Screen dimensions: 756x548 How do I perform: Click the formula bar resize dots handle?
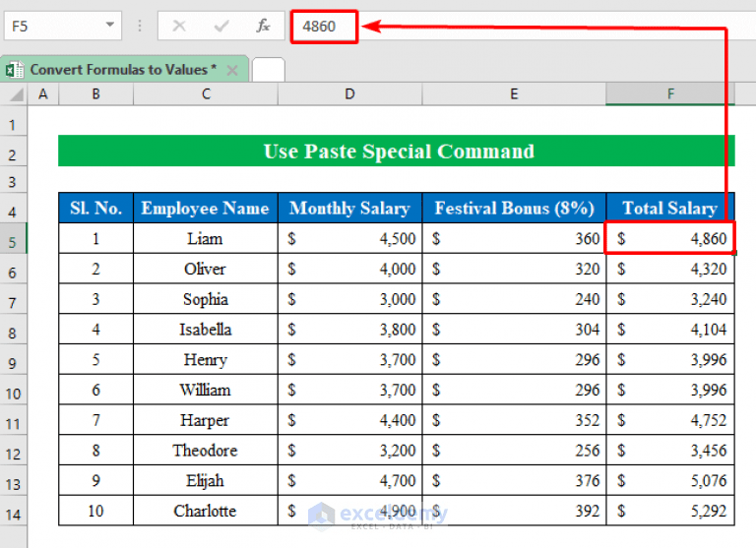140,26
